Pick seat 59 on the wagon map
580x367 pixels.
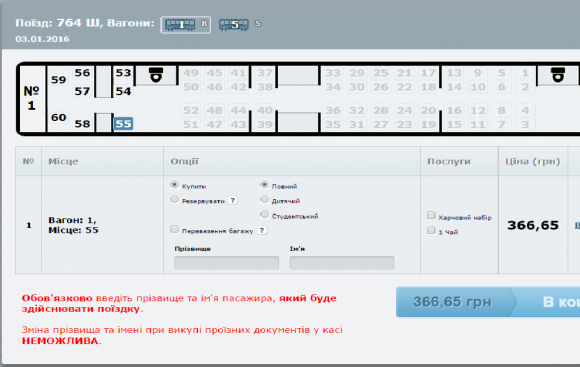58,80
